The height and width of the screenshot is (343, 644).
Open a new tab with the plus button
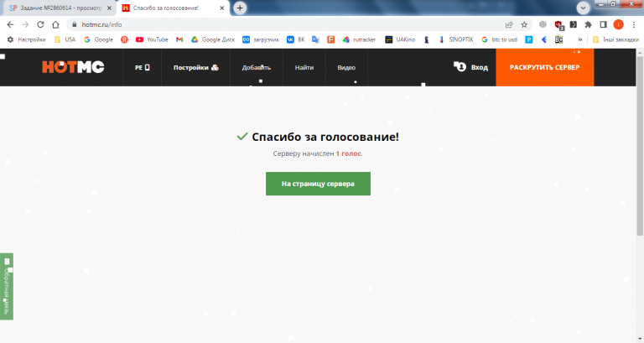pos(240,8)
